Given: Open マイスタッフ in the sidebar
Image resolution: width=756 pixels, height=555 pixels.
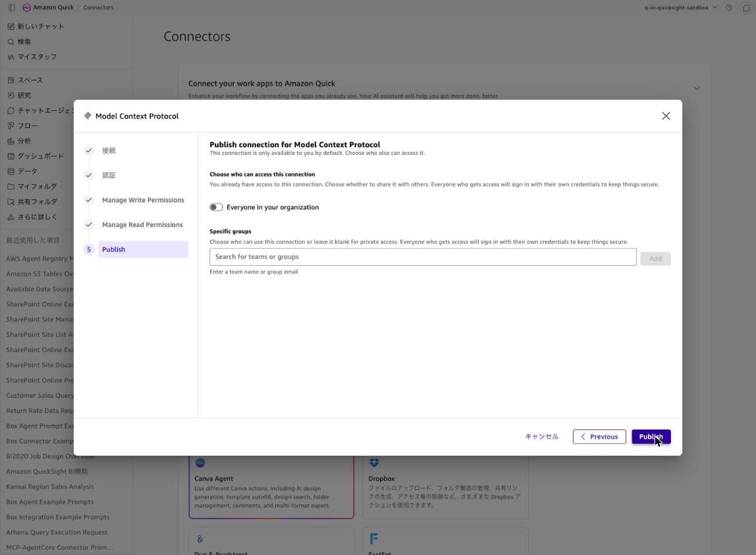Looking at the screenshot, I should click(x=32, y=57).
